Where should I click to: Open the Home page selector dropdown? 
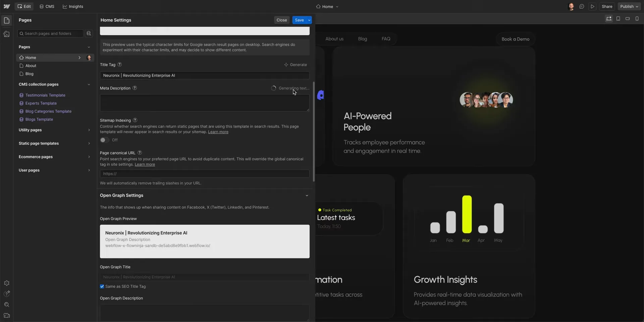point(327,6)
